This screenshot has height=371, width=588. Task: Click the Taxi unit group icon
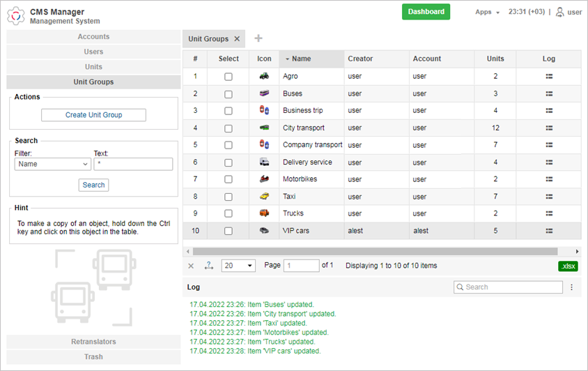click(x=264, y=197)
